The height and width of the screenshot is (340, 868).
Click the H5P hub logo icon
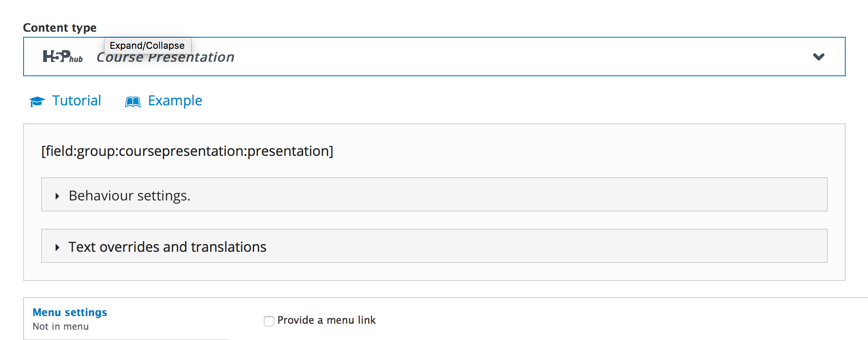63,57
